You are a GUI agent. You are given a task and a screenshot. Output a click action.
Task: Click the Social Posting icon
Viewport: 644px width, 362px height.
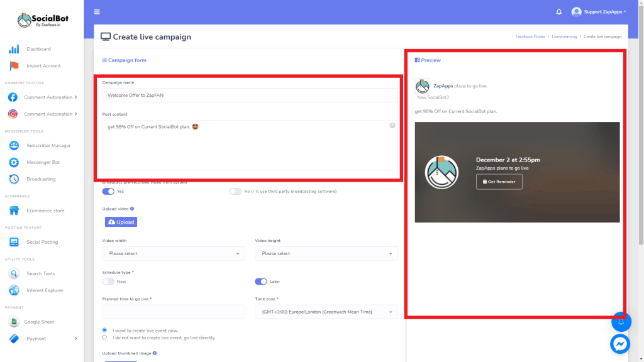(14, 242)
